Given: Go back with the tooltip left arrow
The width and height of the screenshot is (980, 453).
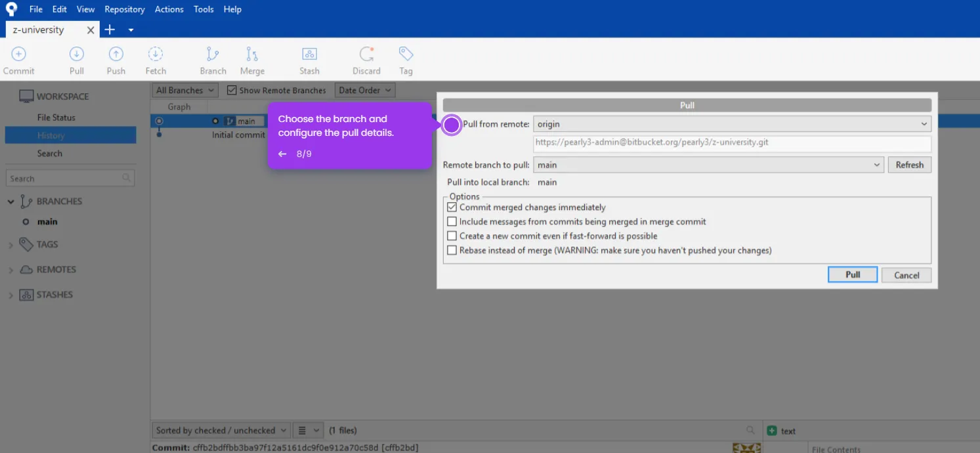Looking at the screenshot, I should (282, 154).
